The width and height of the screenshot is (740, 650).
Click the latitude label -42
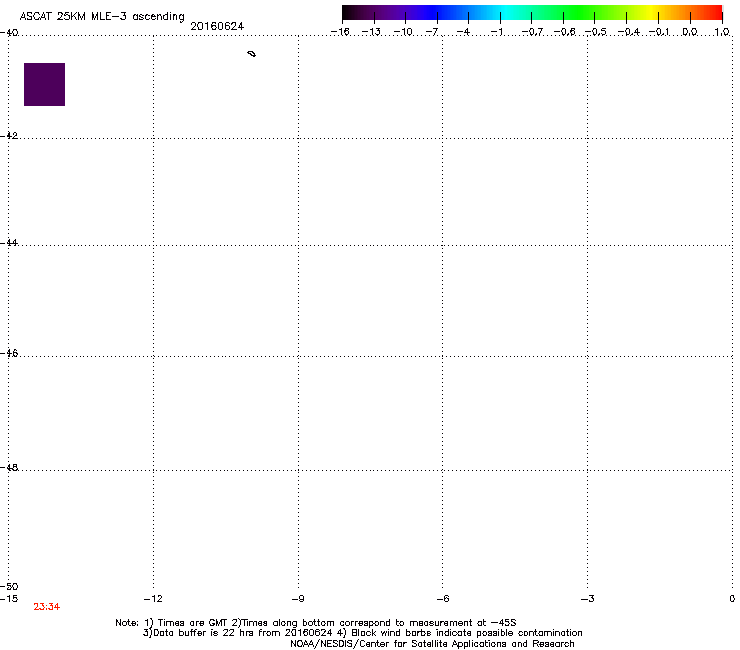click(9, 135)
